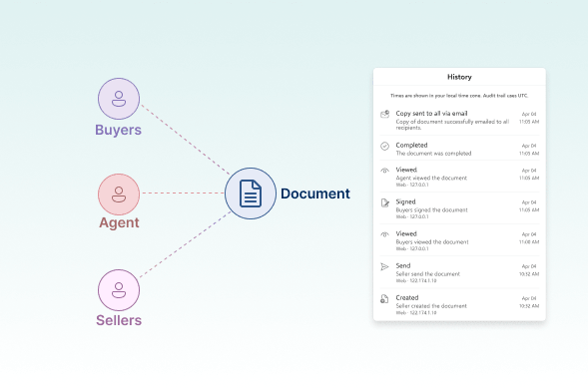This screenshot has height=388, width=588.
Task: Click 'Copy of document successfully emailed' description
Action: coord(452,125)
